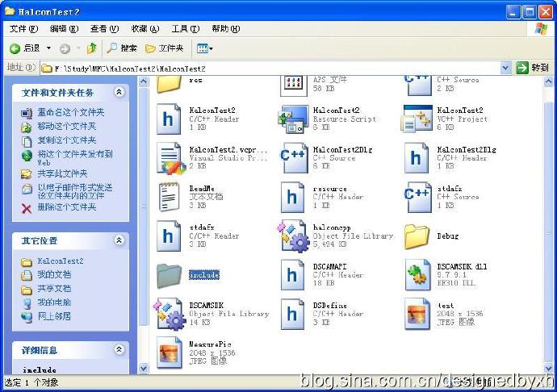This screenshot has width=557, height=392.
Task: Open the 查看(V) menu
Action: [104, 28]
